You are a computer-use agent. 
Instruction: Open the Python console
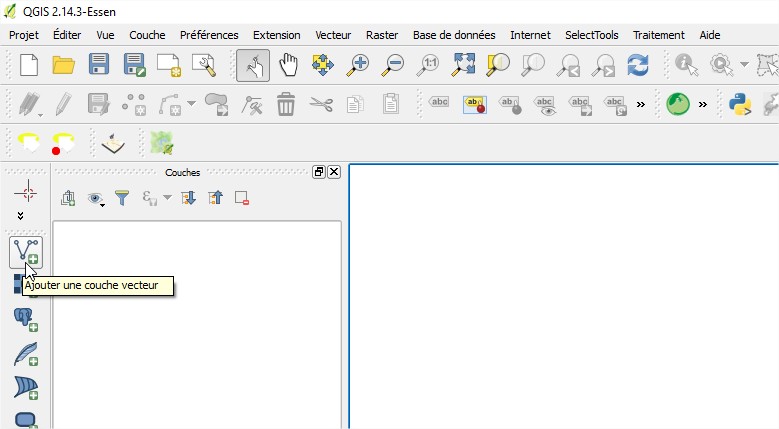(x=740, y=104)
